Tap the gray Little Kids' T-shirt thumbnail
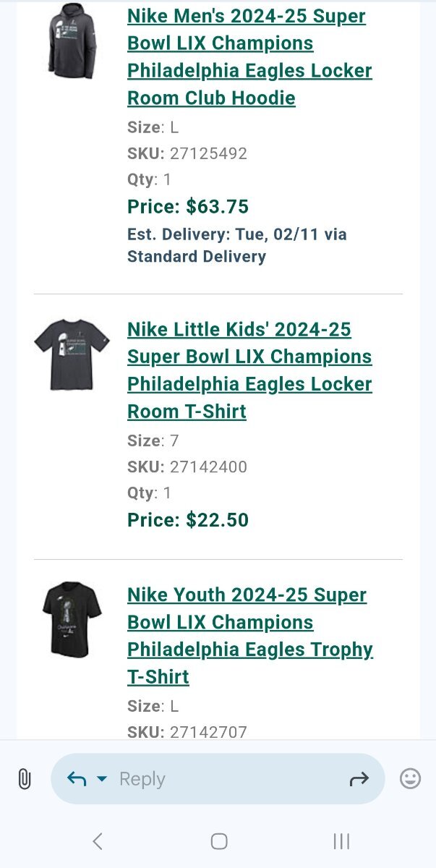Screen dimensions: 436x868 point(71,354)
